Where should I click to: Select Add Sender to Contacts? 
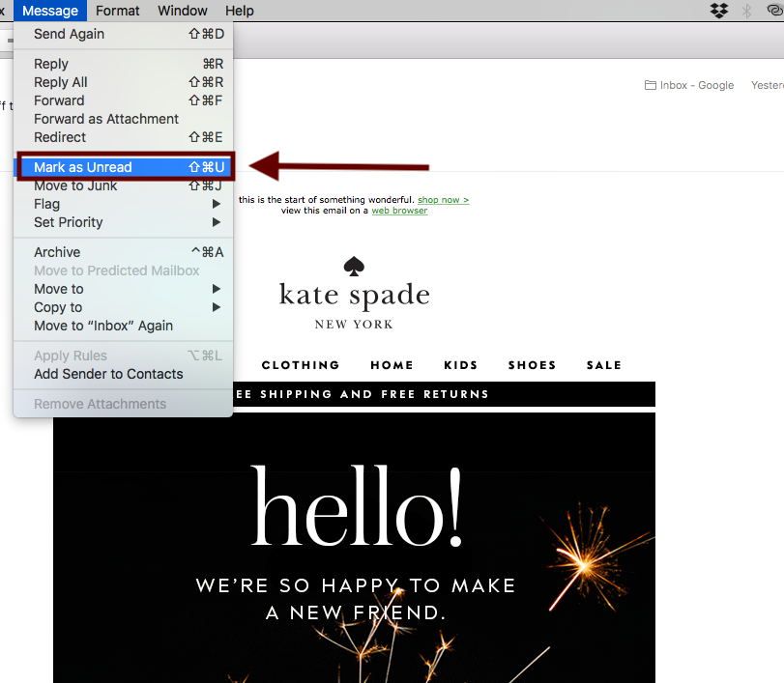[x=108, y=374]
